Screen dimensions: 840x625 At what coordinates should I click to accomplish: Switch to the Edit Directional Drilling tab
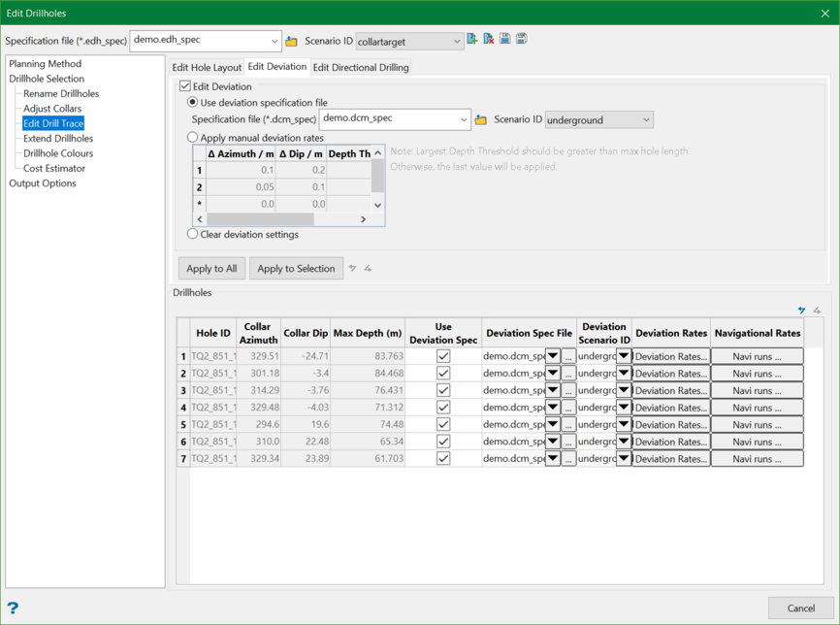(361, 68)
